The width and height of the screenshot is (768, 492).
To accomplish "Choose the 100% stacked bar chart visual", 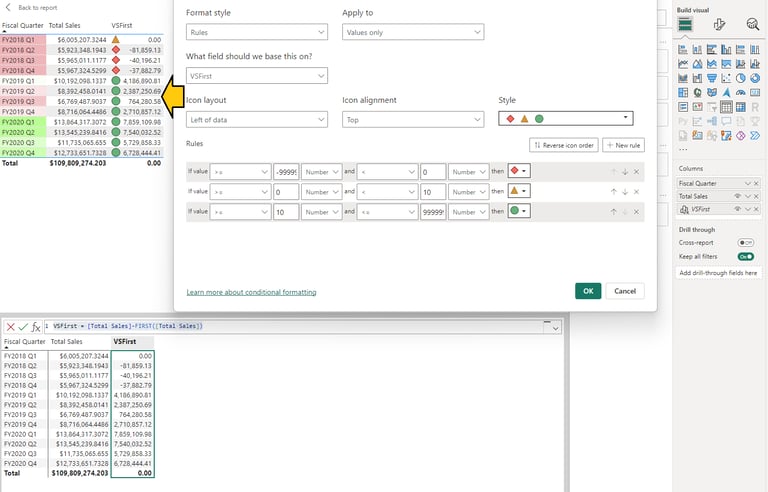I will 741,49.
